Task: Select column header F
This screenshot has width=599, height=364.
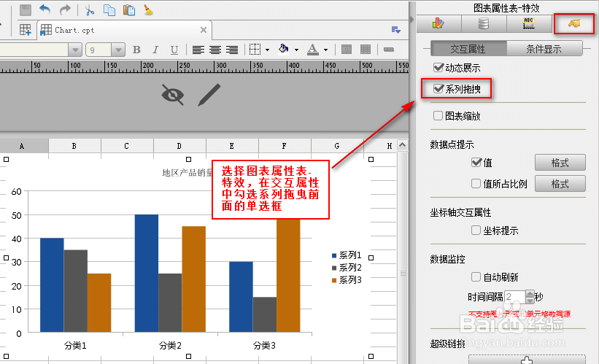Action: pyautogui.click(x=285, y=146)
